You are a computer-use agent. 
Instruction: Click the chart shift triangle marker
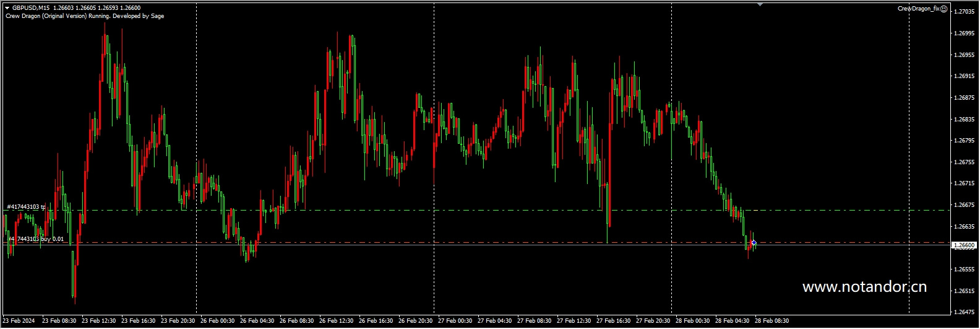(x=760, y=4)
